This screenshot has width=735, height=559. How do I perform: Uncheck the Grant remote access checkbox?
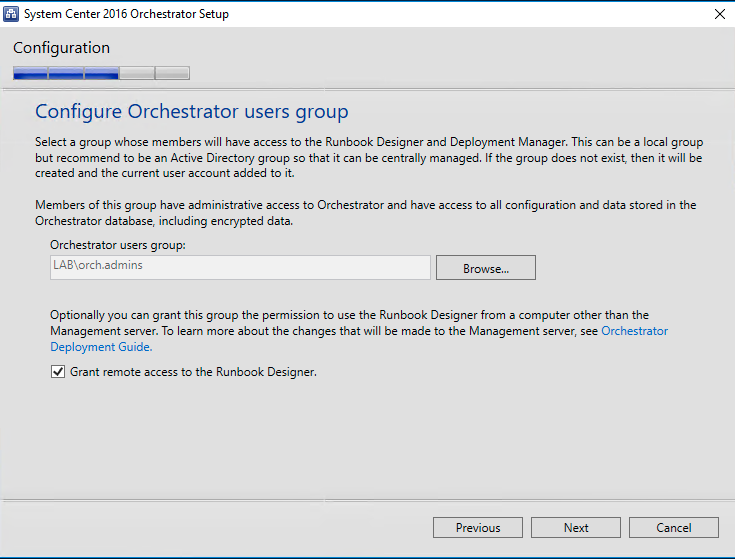(x=57, y=372)
